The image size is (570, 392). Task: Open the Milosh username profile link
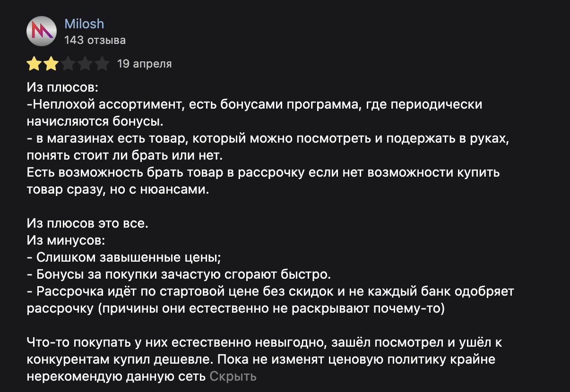pyautogui.click(x=84, y=24)
